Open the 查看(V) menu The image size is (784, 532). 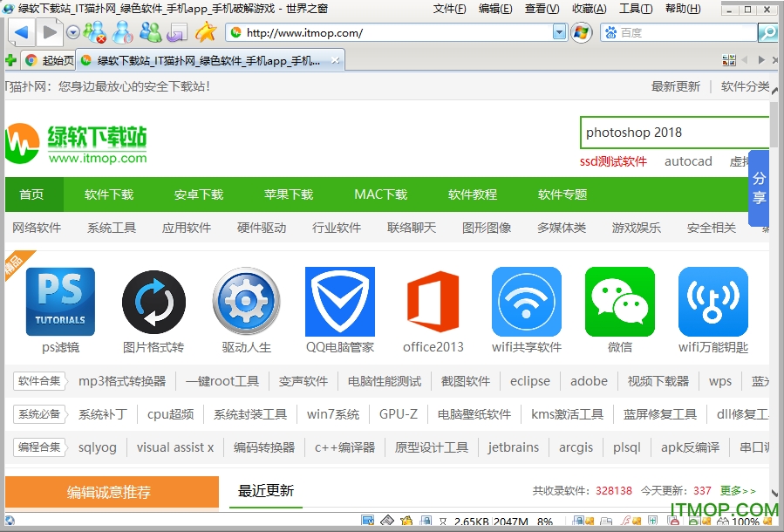542,9
